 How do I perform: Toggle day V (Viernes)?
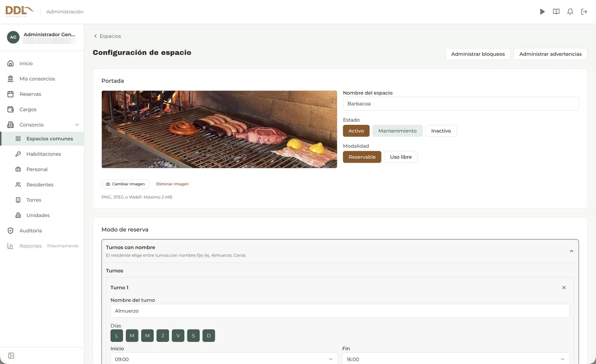tap(178, 336)
